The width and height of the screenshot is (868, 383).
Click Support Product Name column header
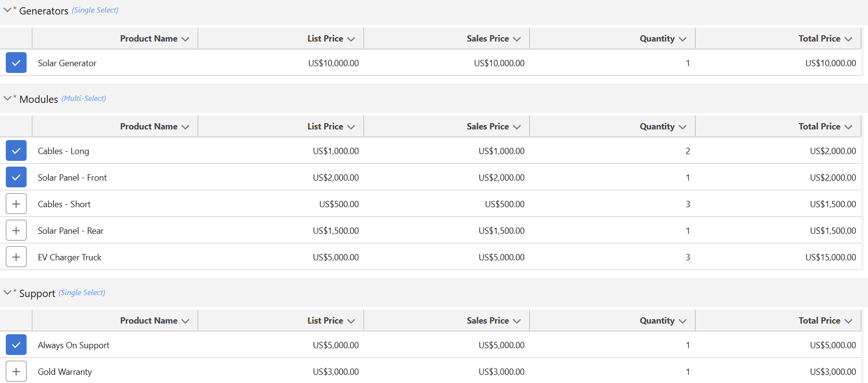[x=148, y=321]
